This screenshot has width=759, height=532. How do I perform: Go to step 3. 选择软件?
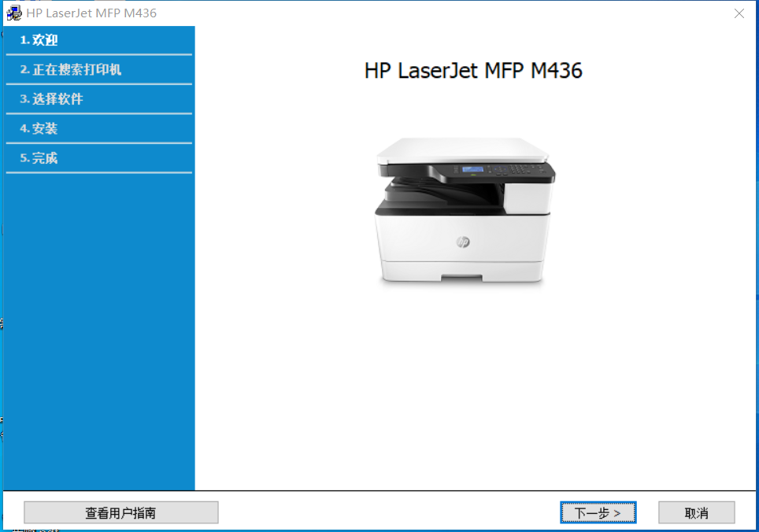52,99
